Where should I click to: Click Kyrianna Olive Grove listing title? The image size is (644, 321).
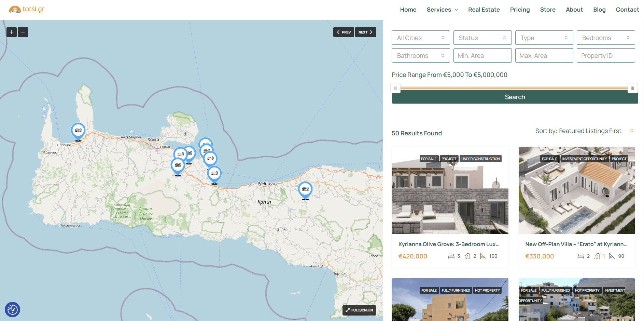coord(449,244)
